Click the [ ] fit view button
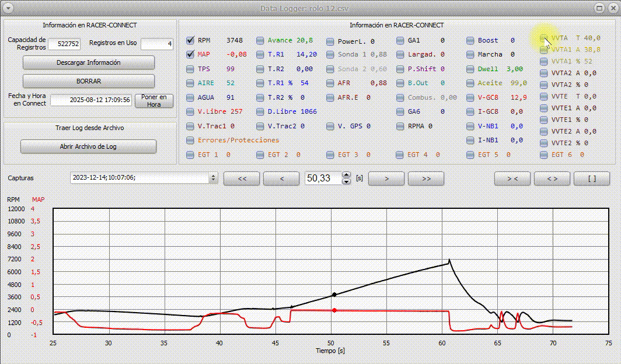 tap(591, 178)
